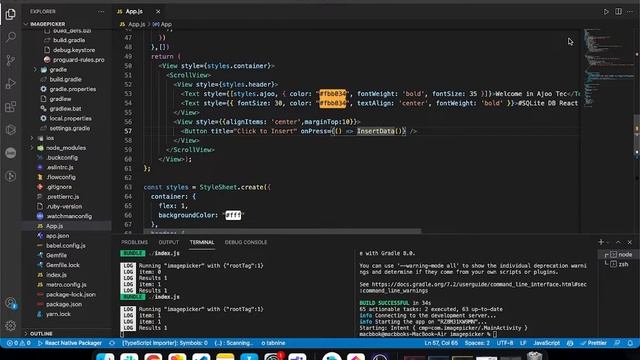Open the Manage gear icon

pyautogui.click(x=11, y=325)
